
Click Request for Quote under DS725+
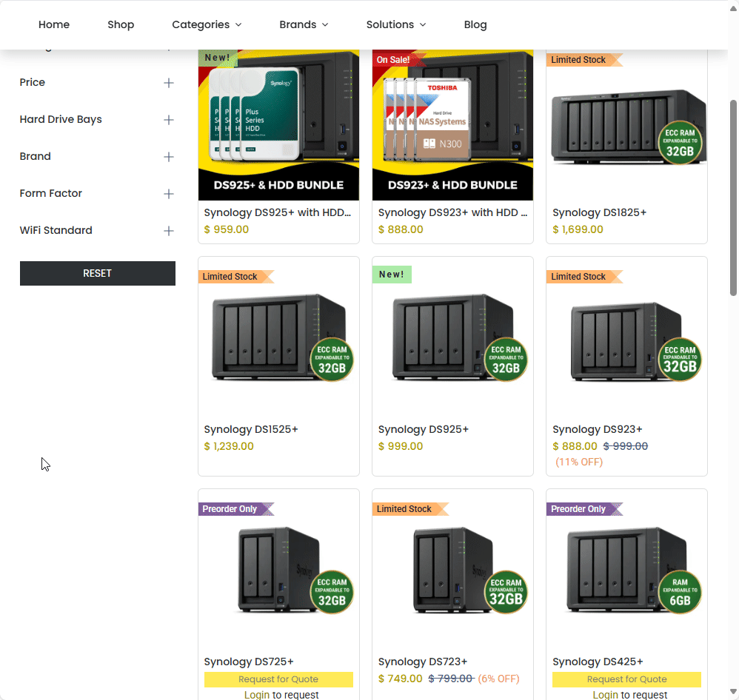click(x=278, y=679)
